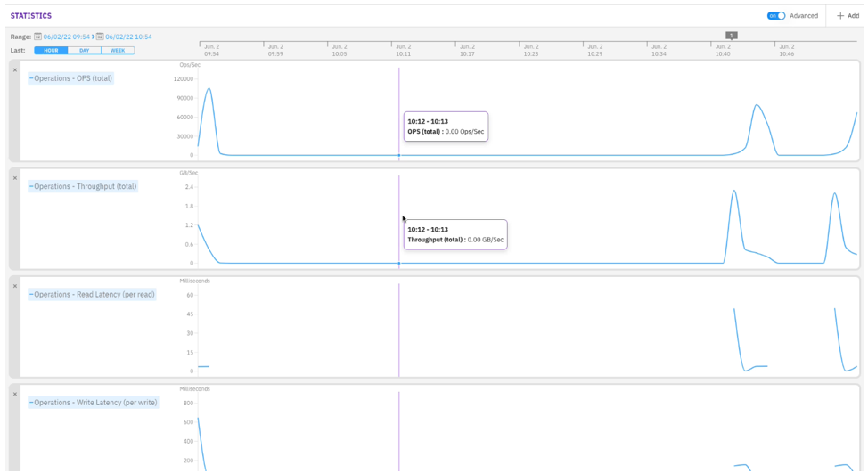Click the event marker on the timeline
This screenshot has height=473, width=868.
click(731, 36)
